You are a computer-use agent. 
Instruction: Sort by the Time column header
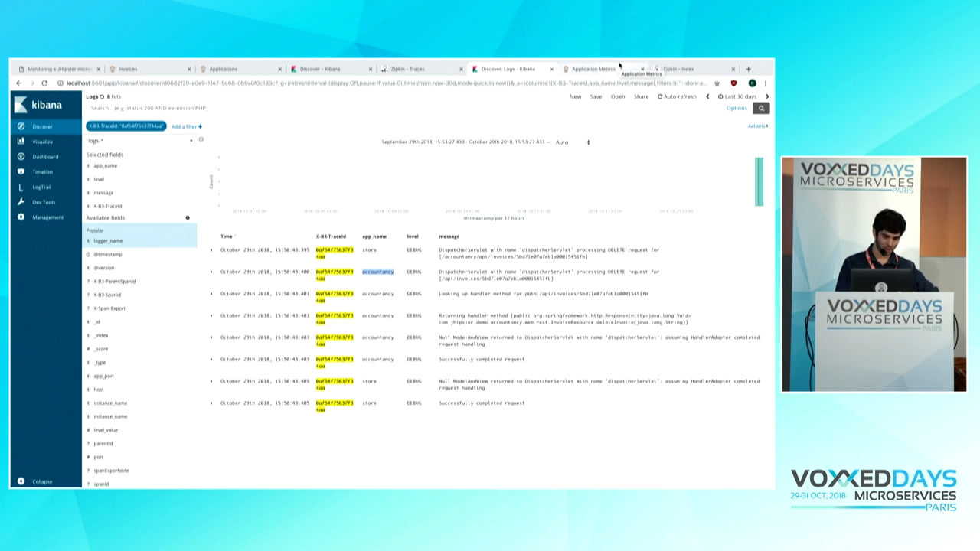(x=226, y=236)
